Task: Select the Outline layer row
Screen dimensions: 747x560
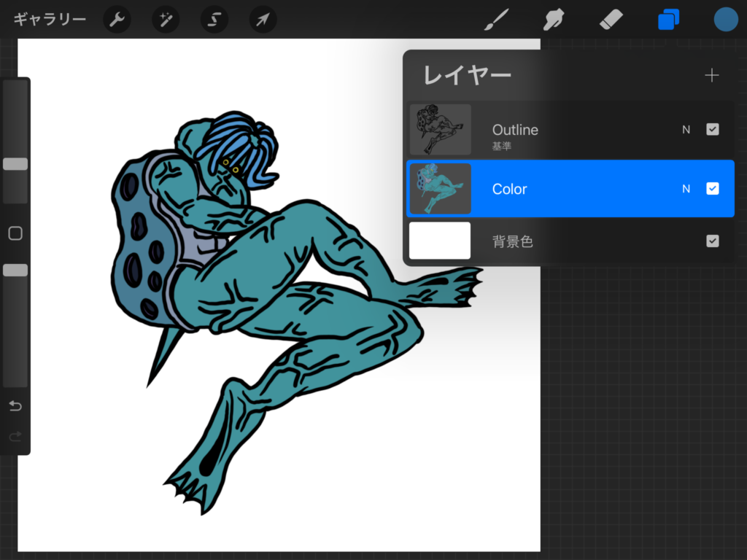Action: (x=569, y=130)
